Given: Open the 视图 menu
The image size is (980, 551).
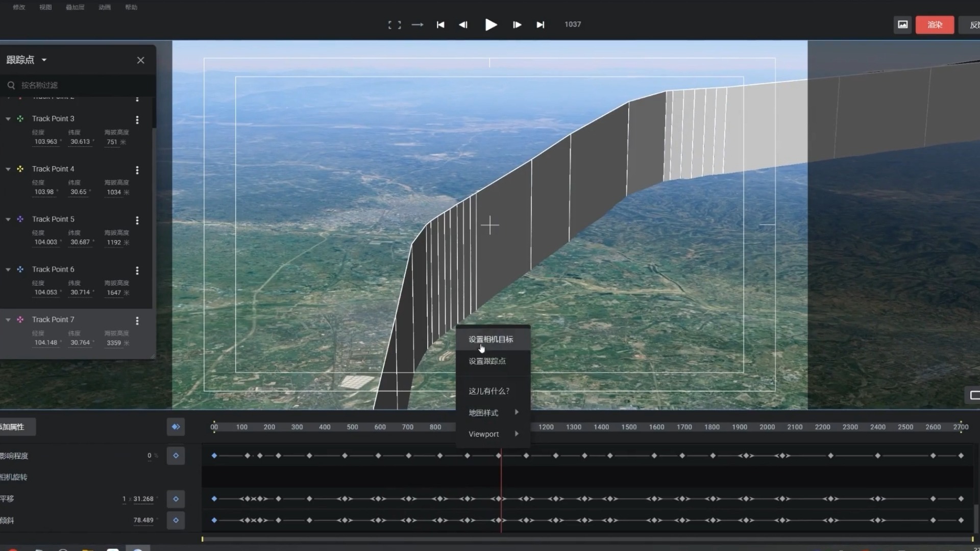Looking at the screenshot, I should click(x=45, y=7).
